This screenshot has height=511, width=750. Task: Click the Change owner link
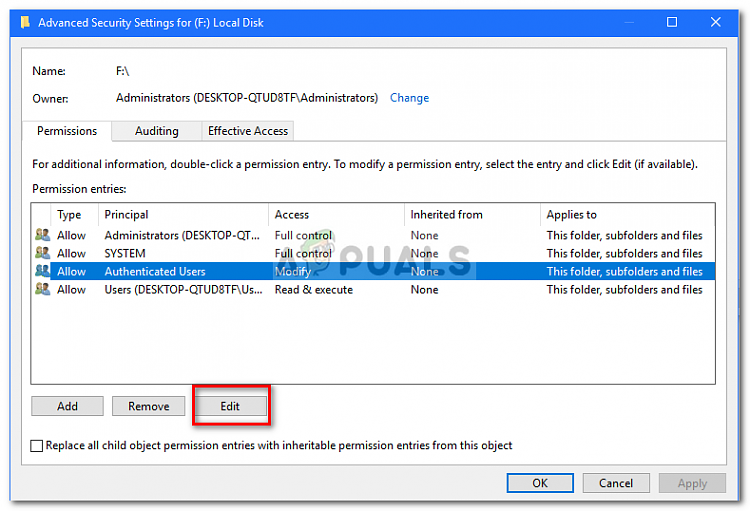[x=409, y=98]
